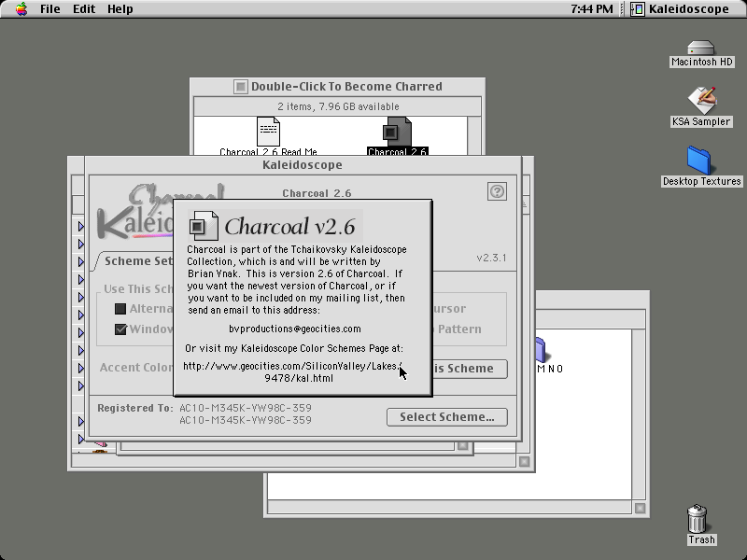Click the Charcoal v2.6 title in the about box
This screenshot has width=747, height=560.
pyautogui.click(x=289, y=227)
